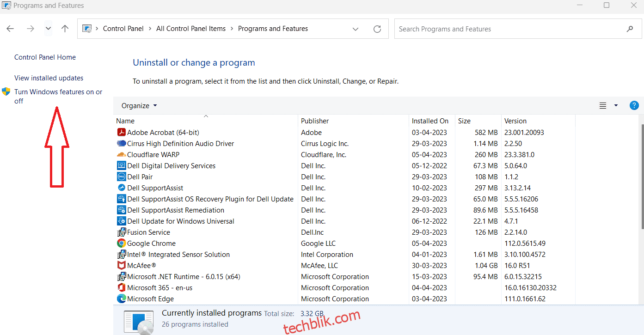Go back with the left arrow button

pos(10,29)
